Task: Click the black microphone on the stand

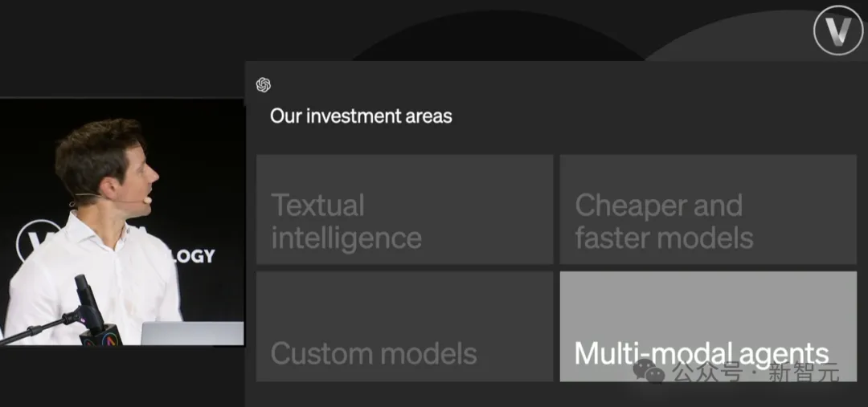Action: pyautogui.click(x=87, y=295)
